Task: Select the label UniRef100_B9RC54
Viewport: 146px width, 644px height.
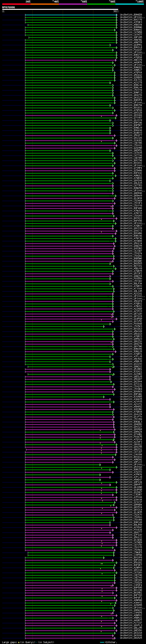Action: pyautogui.click(x=131, y=105)
